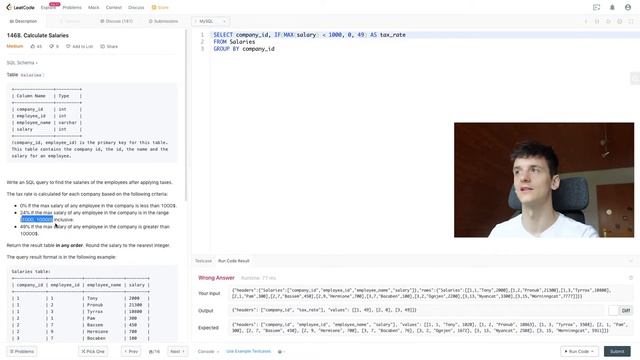Click the webcam video overlay
640x360 pixels.
pyautogui.click(x=544, y=180)
